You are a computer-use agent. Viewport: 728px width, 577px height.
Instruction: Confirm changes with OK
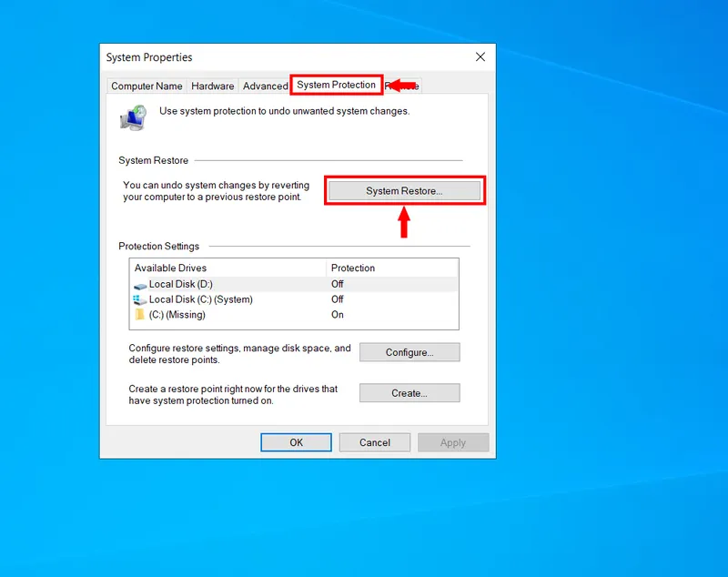click(x=296, y=442)
